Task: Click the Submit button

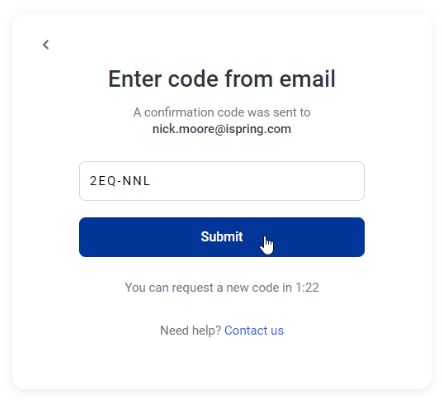Action: (222, 237)
